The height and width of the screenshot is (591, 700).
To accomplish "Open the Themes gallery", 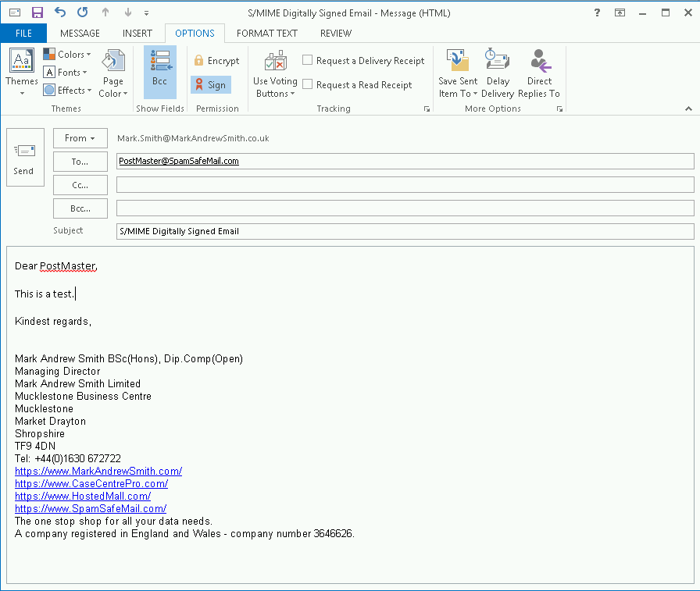I will (x=21, y=75).
